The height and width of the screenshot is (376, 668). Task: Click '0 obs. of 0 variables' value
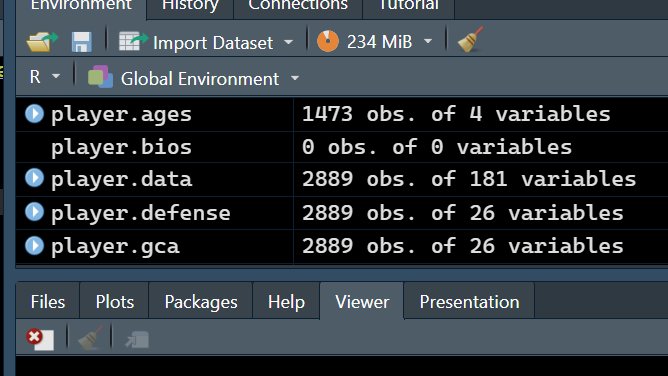[x=437, y=147]
